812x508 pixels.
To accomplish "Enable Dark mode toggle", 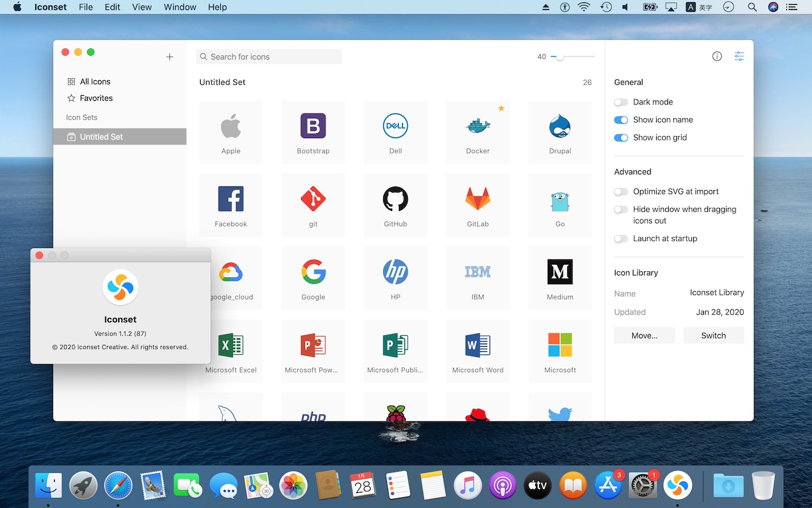I will [621, 102].
